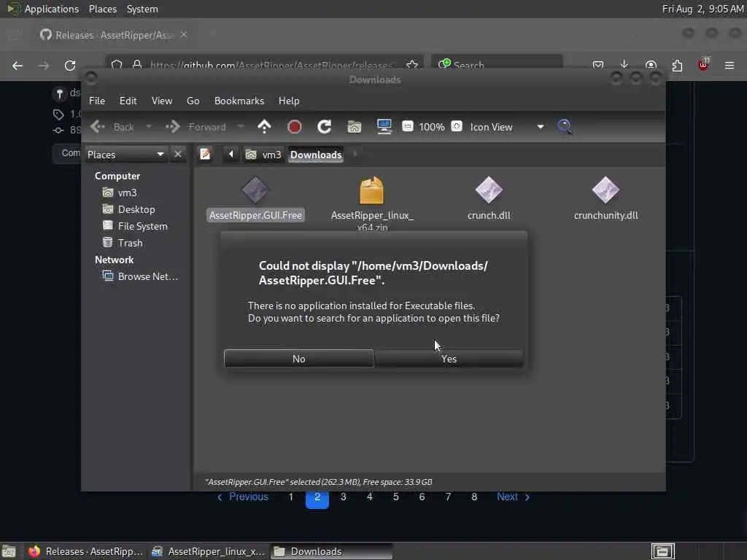Open the Go menu
This screenshot has height=560, width=747.
pos(193,101)
